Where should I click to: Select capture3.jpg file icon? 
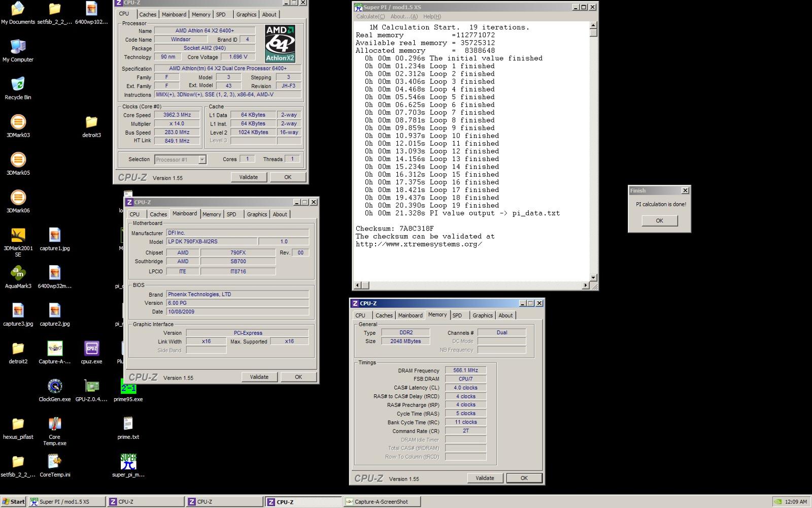point(18,314)
